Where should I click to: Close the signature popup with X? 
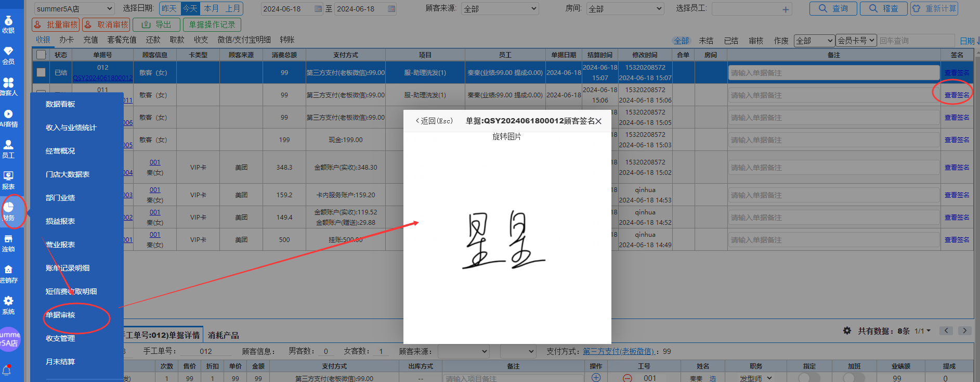598,121
